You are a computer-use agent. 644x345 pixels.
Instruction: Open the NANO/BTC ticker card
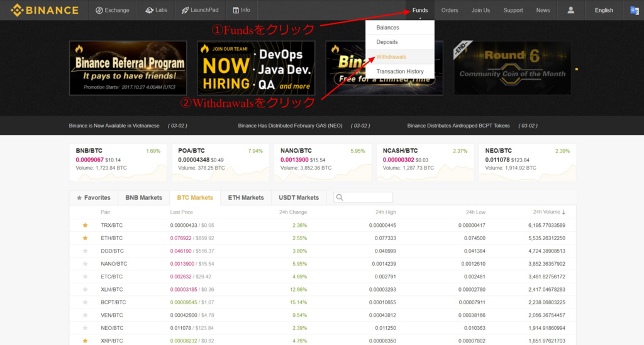coord(323,163)
